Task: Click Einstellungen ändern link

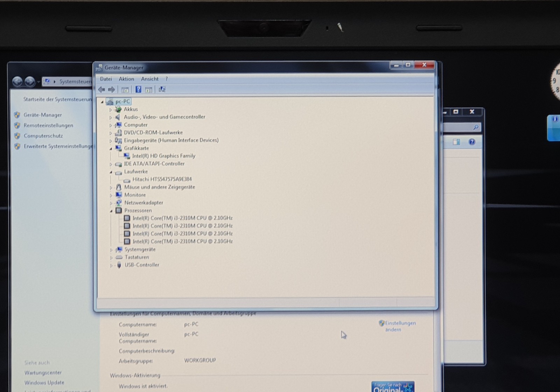Action: click(x=400, y=326)
